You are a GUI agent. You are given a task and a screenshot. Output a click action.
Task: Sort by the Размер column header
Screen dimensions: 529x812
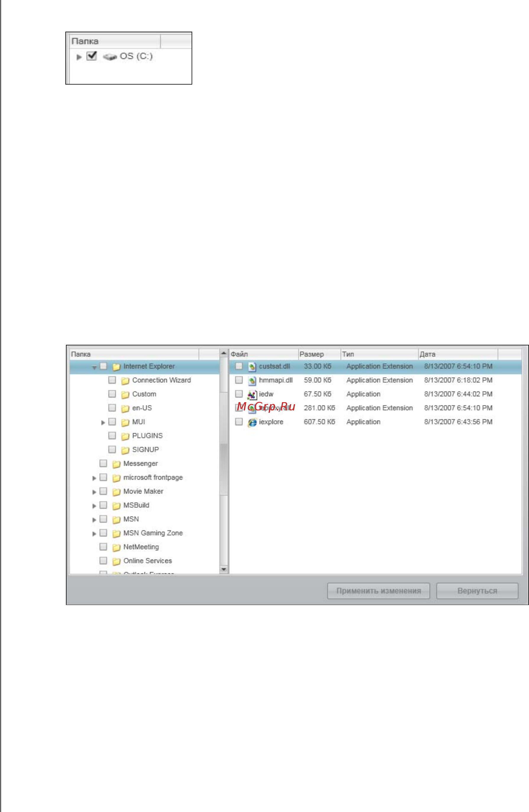pyautogui.click(x=320, y=354)
